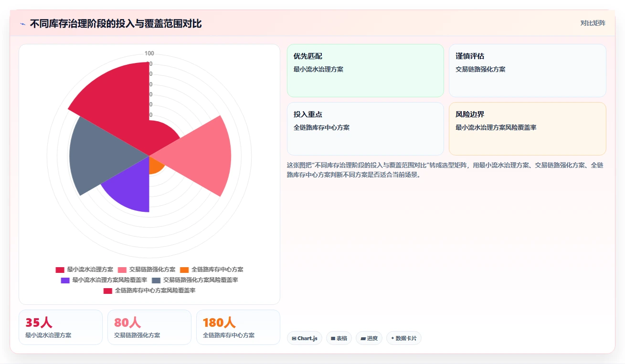Image resolution: width=625 pixels, height=364 pixels.
Task: Click the lightning icon beside the title
Action: tap(22, 24)
